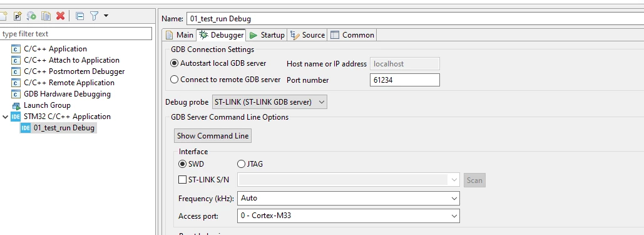
Task: Open the Debug probe dropdown
Action: point(269,102)
